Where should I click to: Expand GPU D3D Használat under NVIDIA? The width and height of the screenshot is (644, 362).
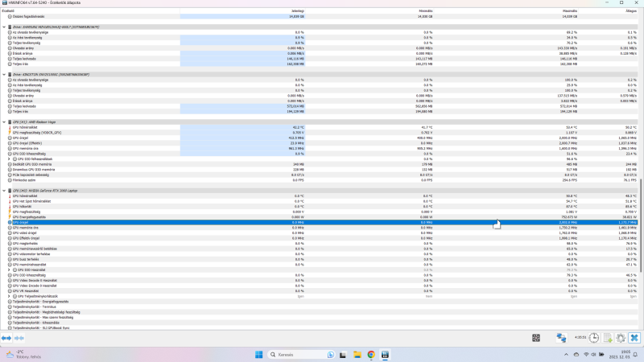pyautogui.click(x=9, y=270)
